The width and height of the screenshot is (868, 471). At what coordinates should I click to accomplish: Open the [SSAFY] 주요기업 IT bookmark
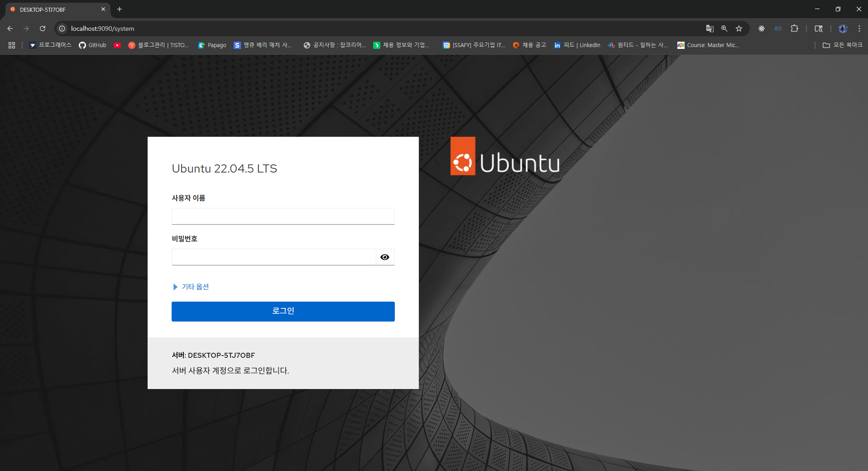pos(474,45)
